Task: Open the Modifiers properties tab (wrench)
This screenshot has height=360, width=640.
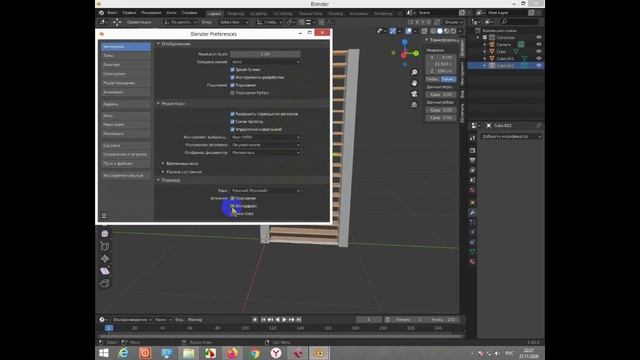Action: click(472, 212)
